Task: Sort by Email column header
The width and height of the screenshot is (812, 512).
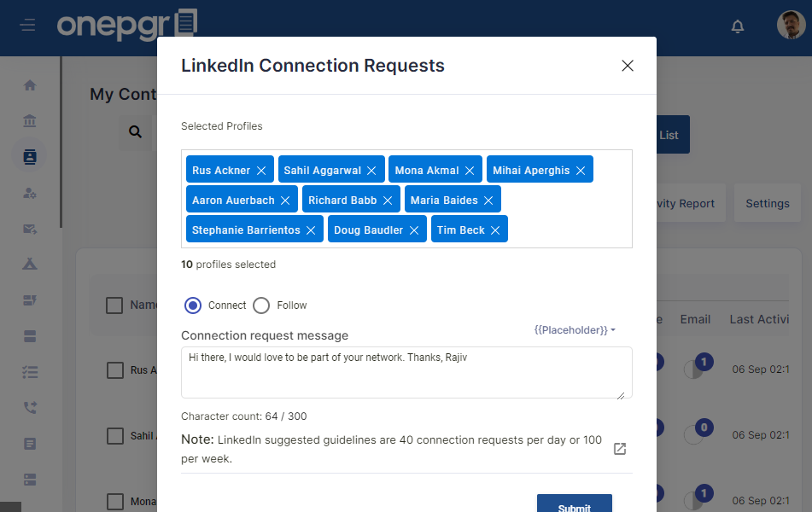Action: pos(695,319)
